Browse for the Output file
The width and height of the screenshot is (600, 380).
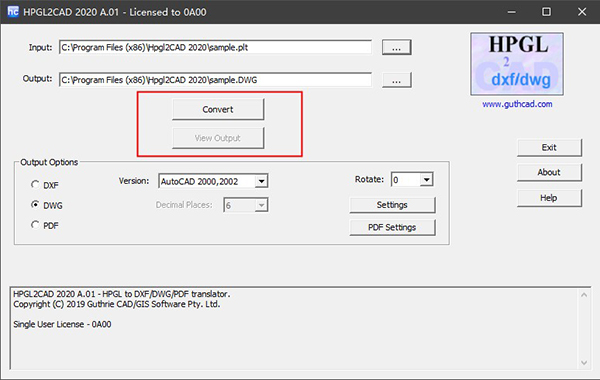(396, 80)
